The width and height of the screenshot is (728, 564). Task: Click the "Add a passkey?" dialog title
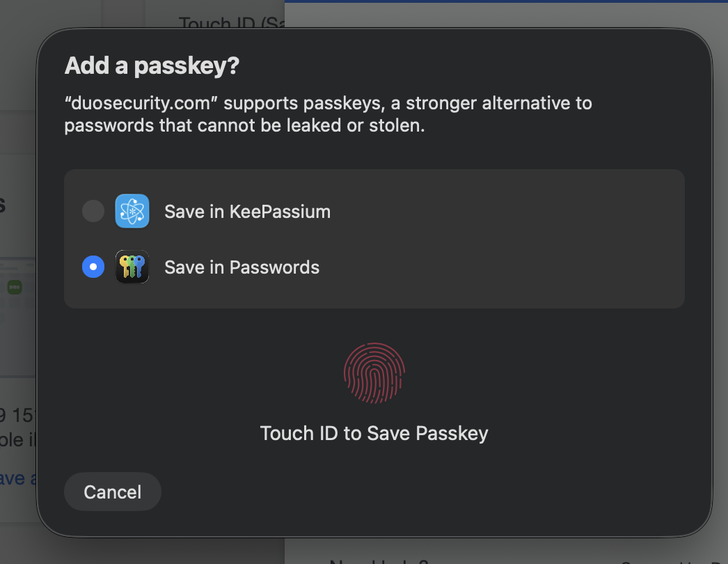pos(152,66)
